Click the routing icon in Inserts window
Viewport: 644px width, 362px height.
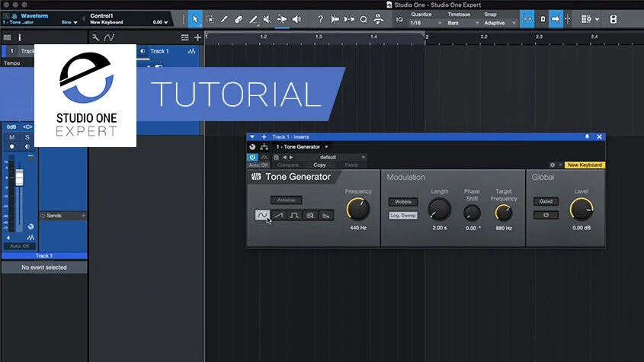tap(264, 146)
